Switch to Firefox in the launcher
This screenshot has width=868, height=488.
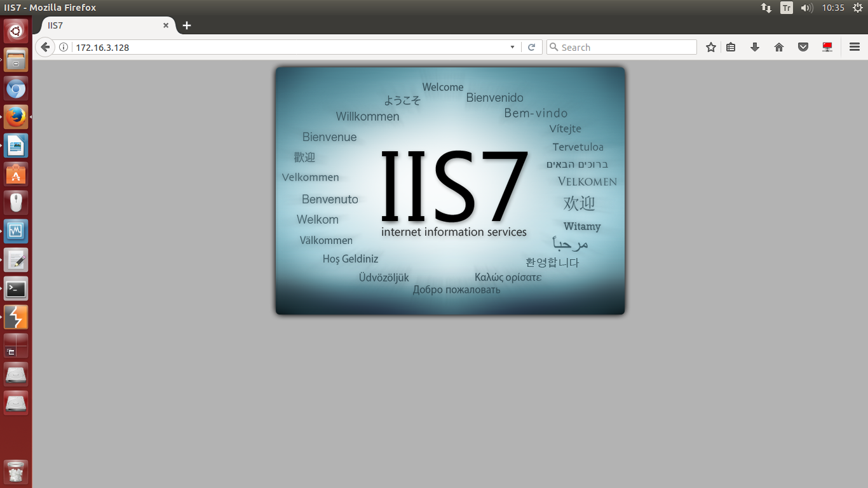[x=16, y=118]
